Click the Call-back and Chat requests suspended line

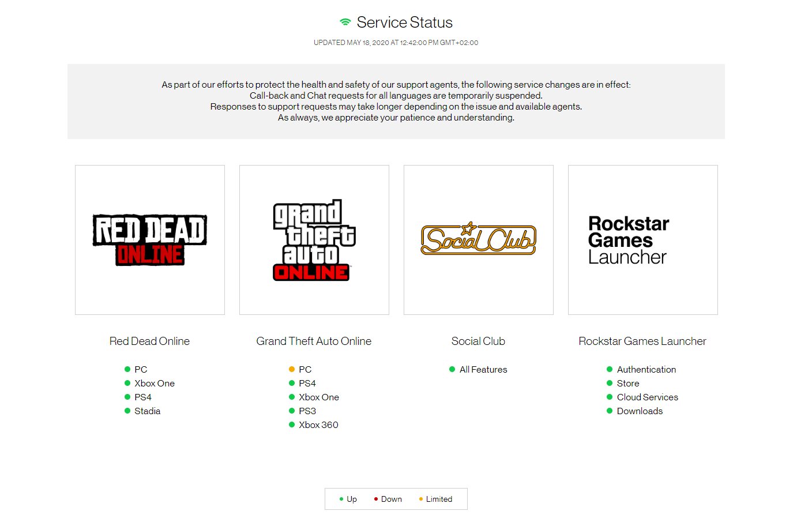[396, 96]
